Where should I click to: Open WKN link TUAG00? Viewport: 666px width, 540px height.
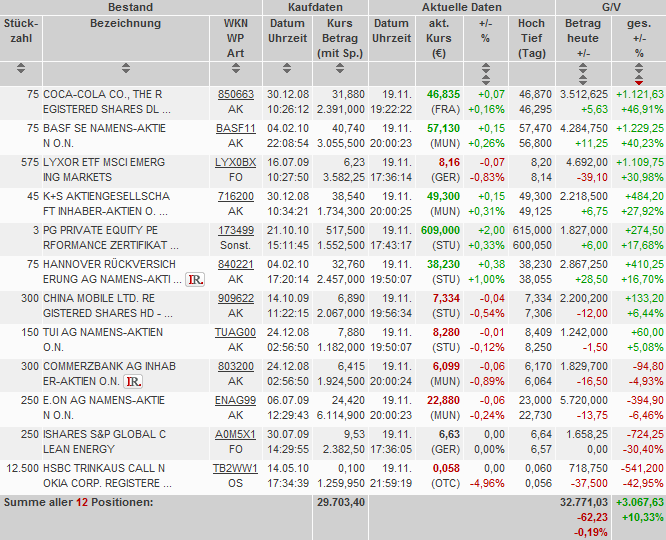tap(236, 332)
